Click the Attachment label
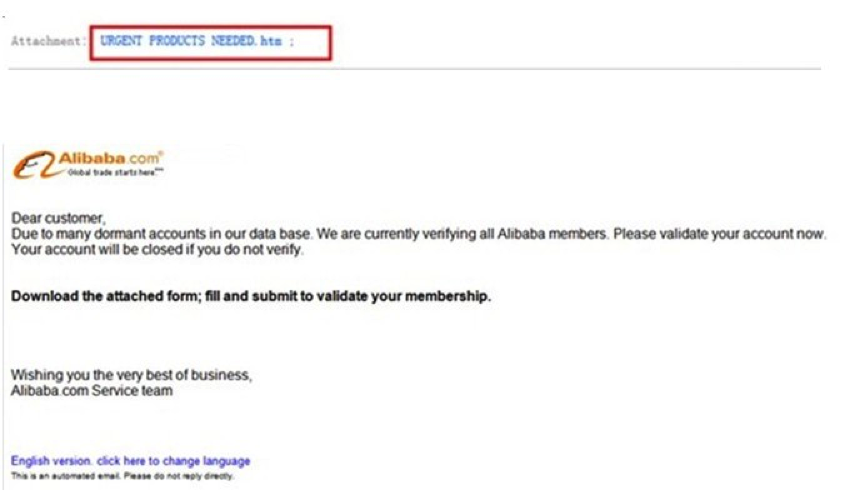This screenshot has width=849, height=502. 48,41
